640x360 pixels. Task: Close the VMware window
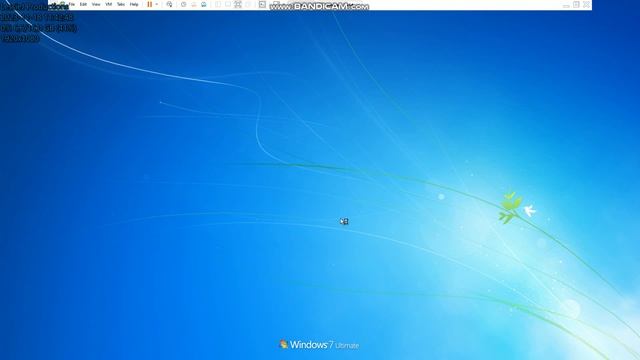click(x=587, y=4)
